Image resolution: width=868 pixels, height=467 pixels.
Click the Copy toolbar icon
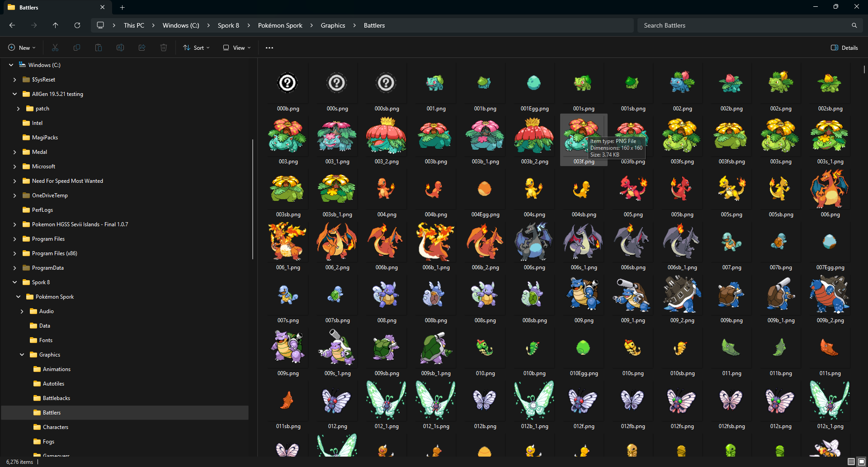pos(77,48)
